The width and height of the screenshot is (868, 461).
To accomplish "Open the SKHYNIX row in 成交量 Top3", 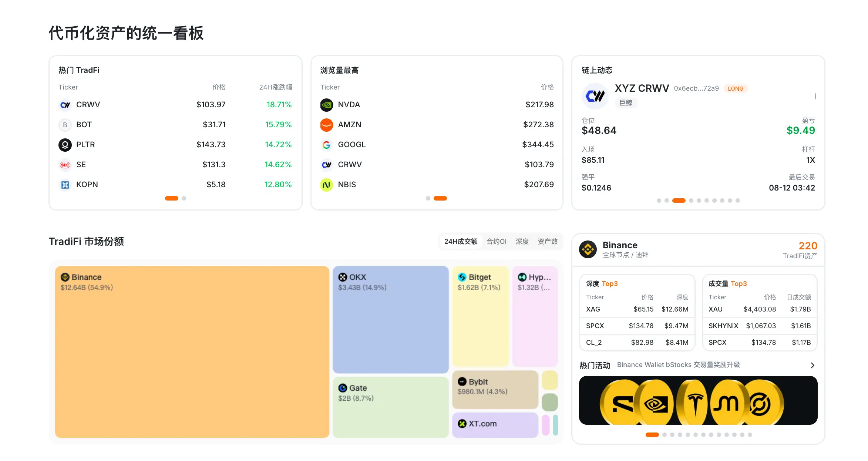I will (760, 326).
